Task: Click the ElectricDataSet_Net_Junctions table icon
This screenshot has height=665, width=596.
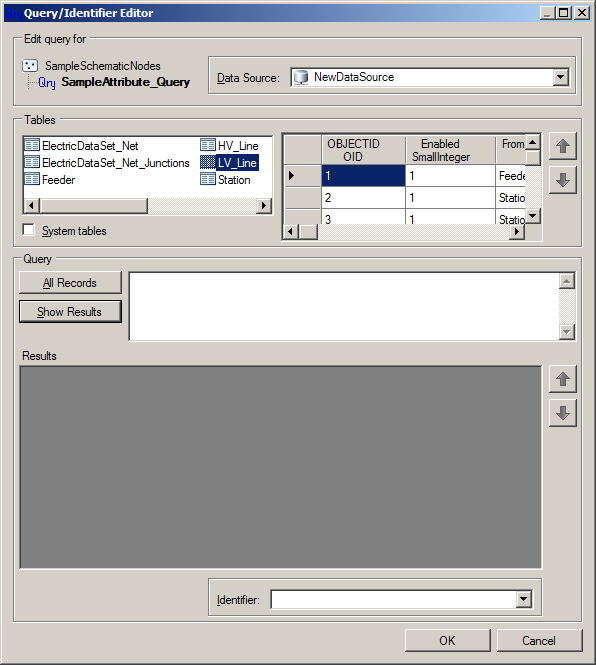Action: (x=32, y=162)
